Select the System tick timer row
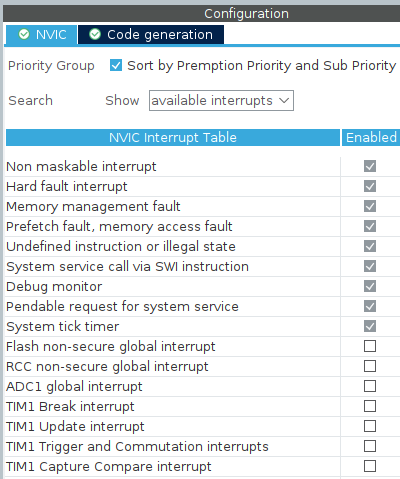 point(202,326)
